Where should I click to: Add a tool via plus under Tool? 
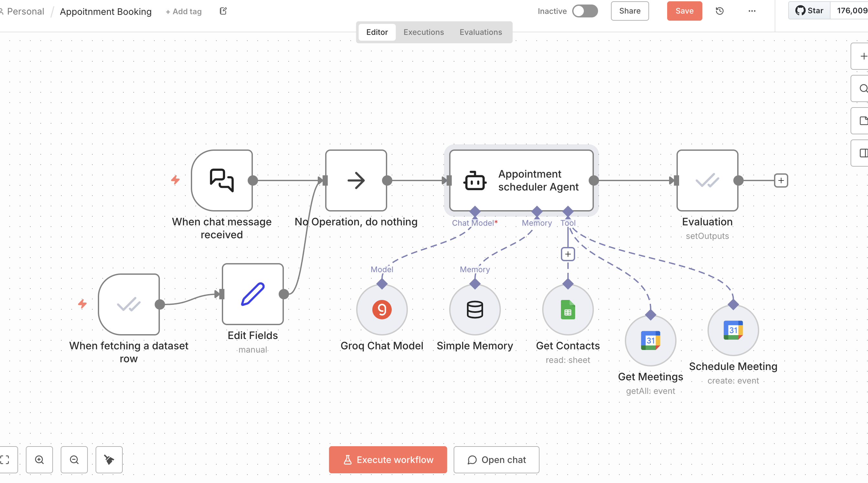[x=568, y=254]
